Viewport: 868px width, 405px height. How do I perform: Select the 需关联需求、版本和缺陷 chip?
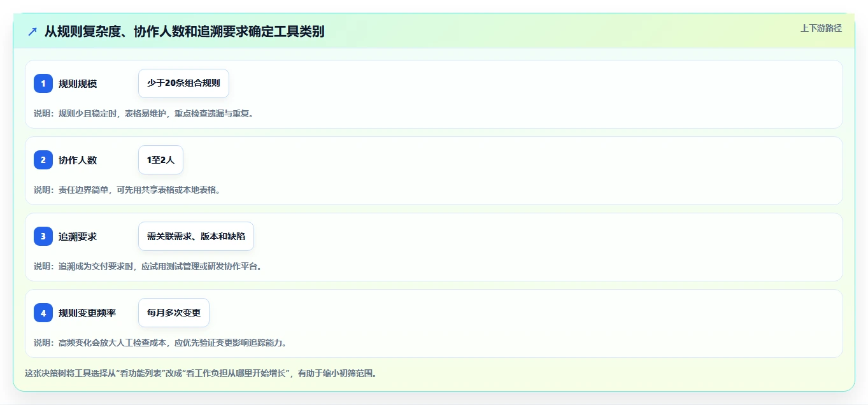point(196,236)
